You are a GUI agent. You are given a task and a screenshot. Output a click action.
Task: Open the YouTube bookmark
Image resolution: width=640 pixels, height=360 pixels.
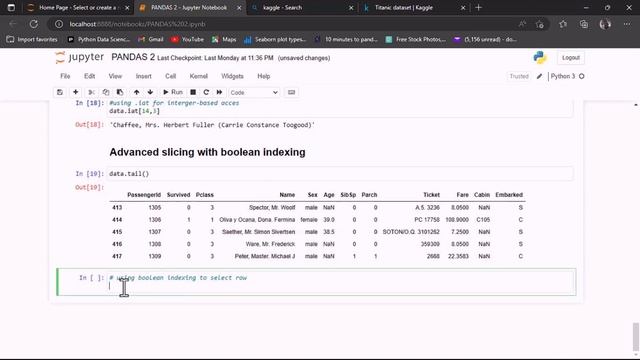coord(187,40)
